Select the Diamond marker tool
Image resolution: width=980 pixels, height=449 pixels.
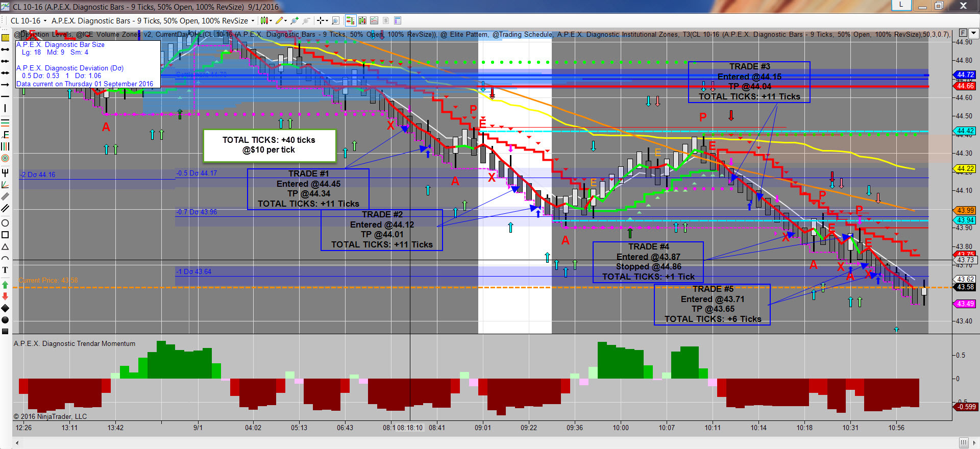pos(5,308)
